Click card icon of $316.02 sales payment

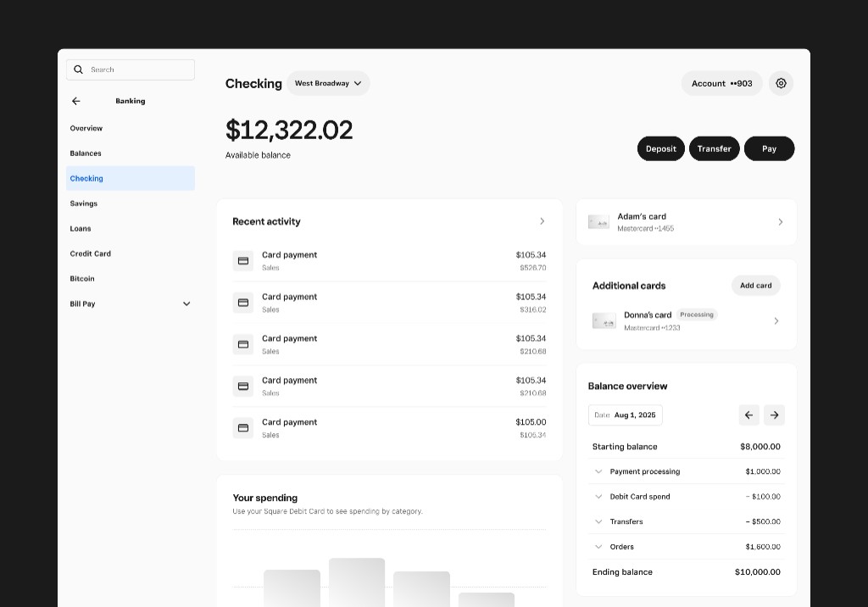pos(243,303)
